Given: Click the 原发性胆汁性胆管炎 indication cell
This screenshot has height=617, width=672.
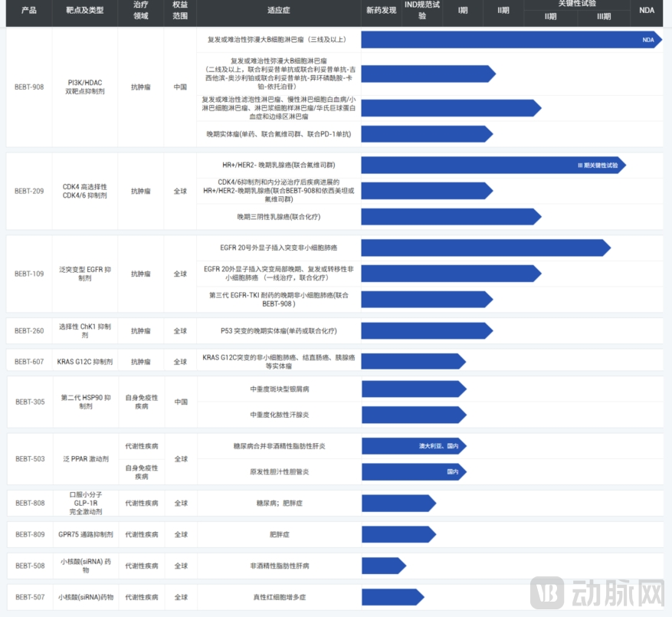Looking at the screenshot, I should coord(278,472).
